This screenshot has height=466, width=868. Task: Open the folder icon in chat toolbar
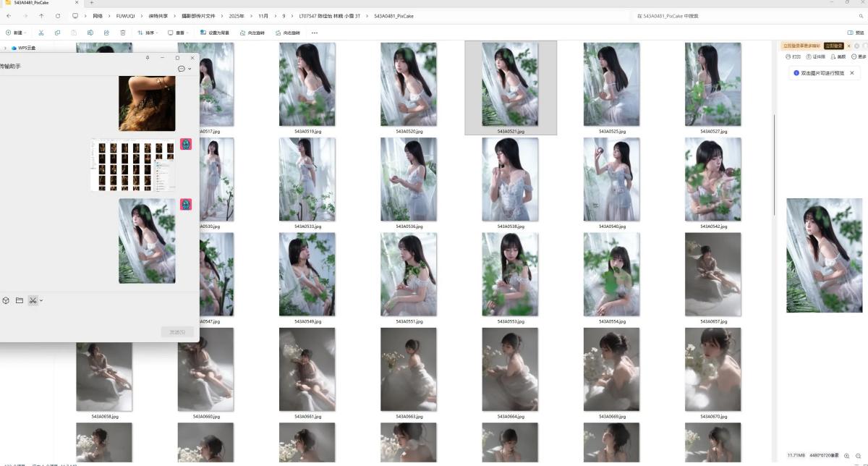click(x=20, y=300)
